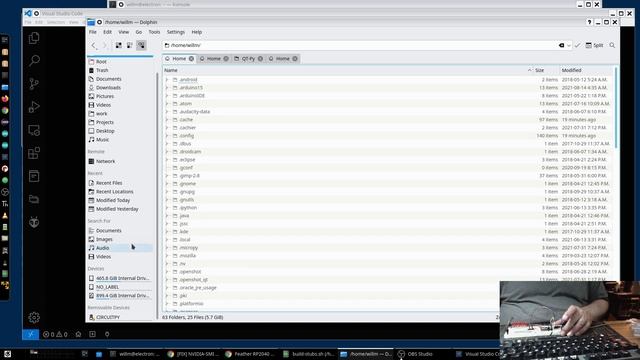
Task: Open VS Code Search activity icon
Action: [34, 61]
